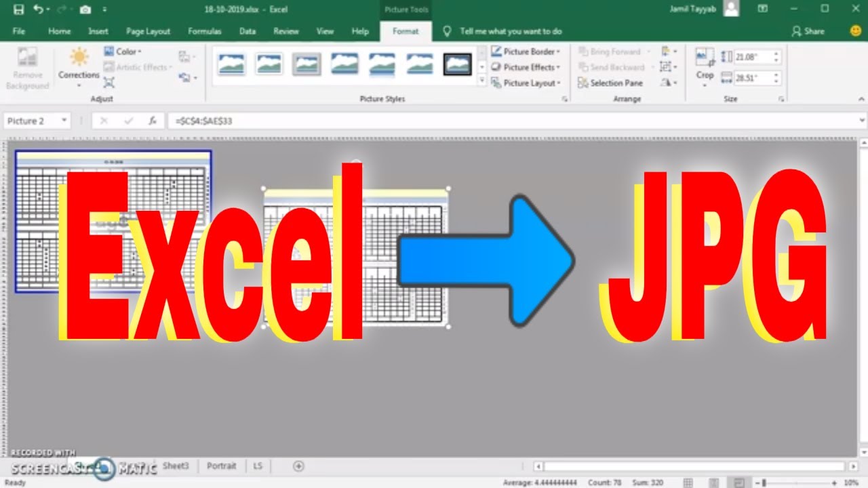This screenshot has height=488, width=868.
Task: Open the Help tab
Action: tap(360, 31)
